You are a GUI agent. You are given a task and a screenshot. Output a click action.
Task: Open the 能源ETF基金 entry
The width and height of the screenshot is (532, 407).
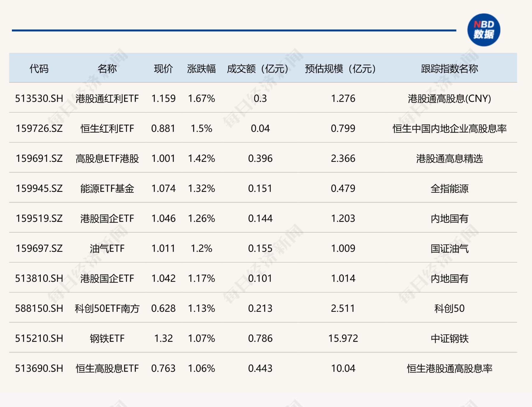tap(107, 189)
